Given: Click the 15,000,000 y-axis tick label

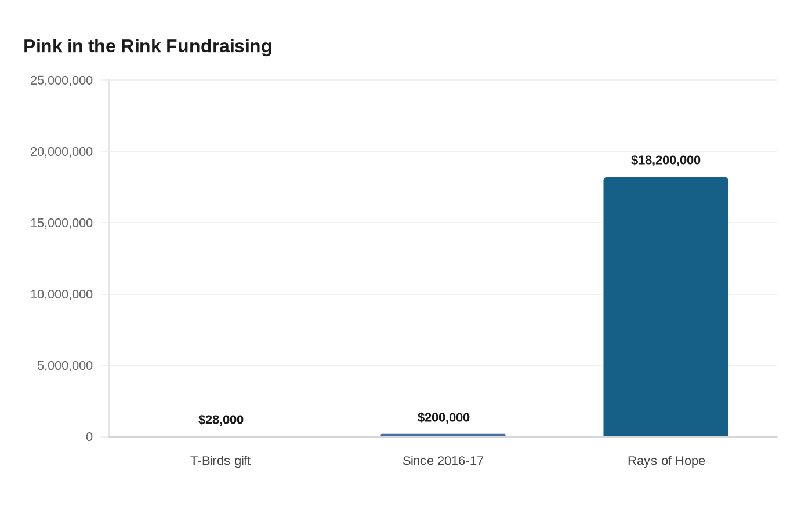Looking at the screenshot, I should click(x=61, y=223).
